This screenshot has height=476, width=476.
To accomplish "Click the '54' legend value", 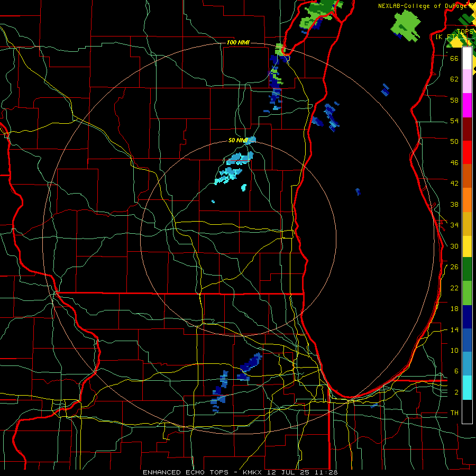I will pyautogui.click(x=454, y=121).
